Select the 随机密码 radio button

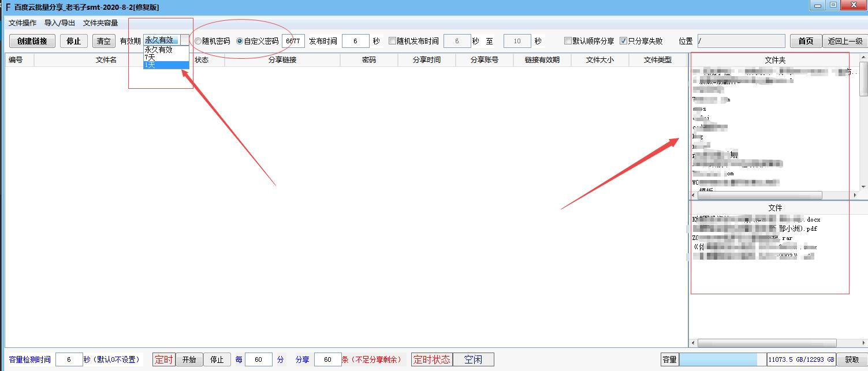tap(212, 41)
